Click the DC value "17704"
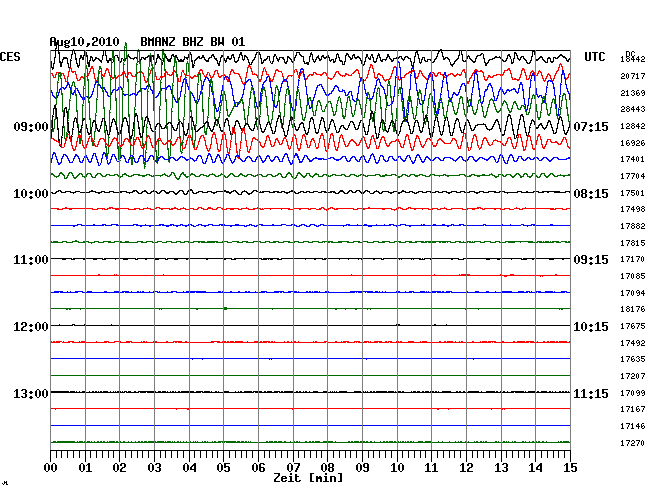 pos(633,177)
